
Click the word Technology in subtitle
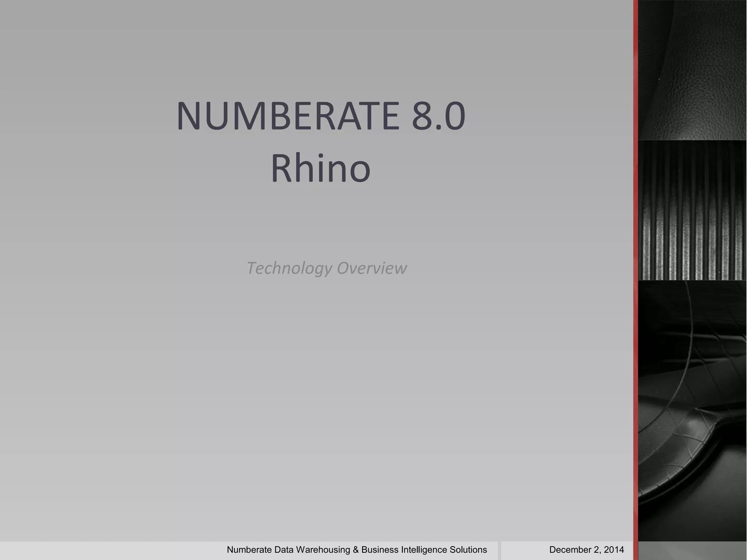(289, 268)
